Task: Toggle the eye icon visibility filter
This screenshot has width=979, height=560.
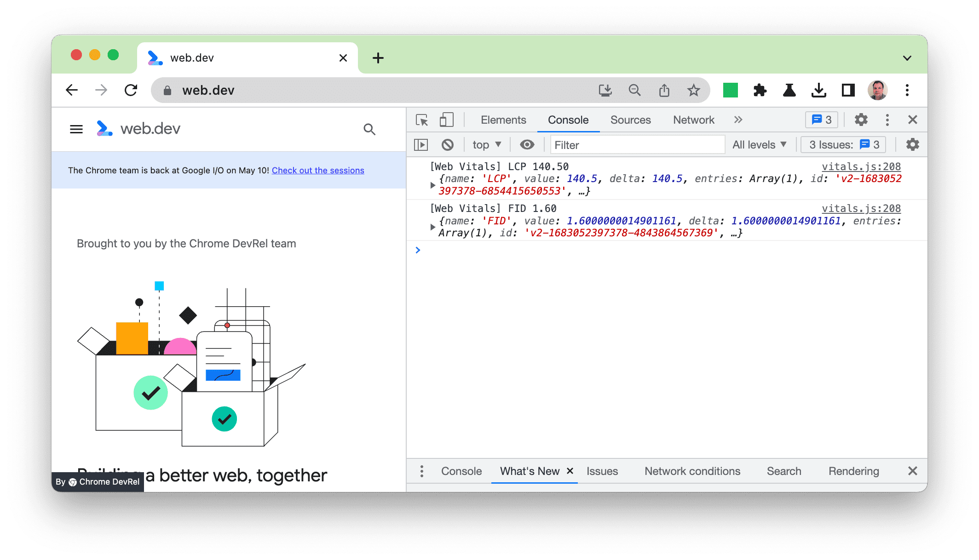Action: click(526, 144)
